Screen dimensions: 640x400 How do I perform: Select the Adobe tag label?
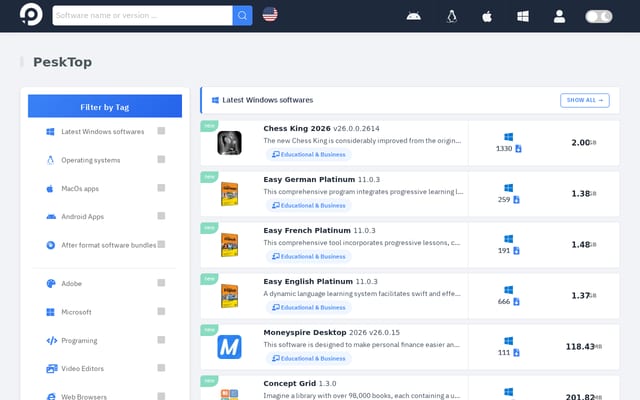pyautogui.click(x=71, y=283)
